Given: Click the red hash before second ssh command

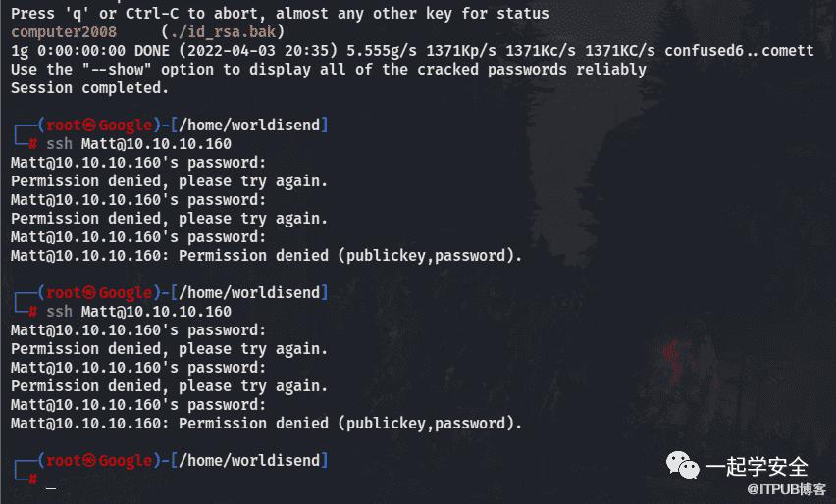Looking at the screenshot, I should (x=33, y=312).
